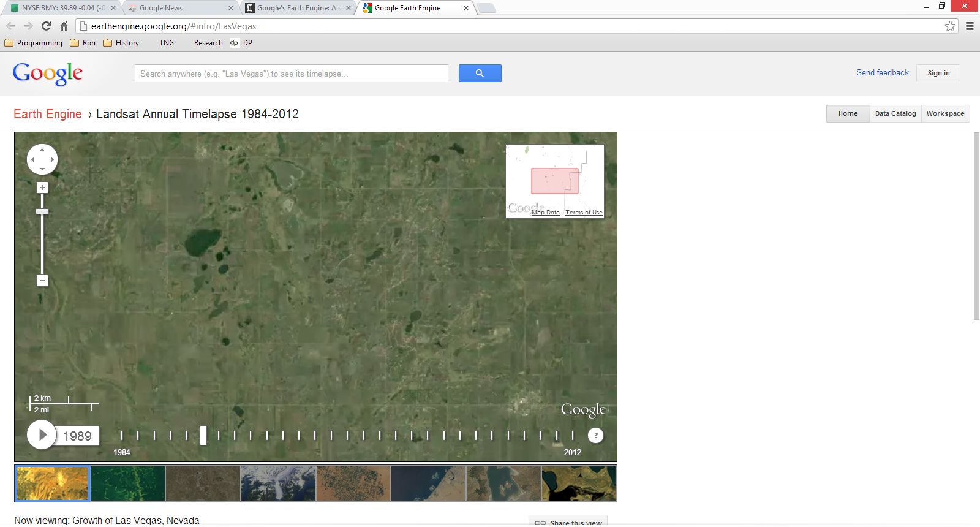Bookmark the page with the star icon
The height and width of the screenshot is (527, 980).
(x=950, y=26)
